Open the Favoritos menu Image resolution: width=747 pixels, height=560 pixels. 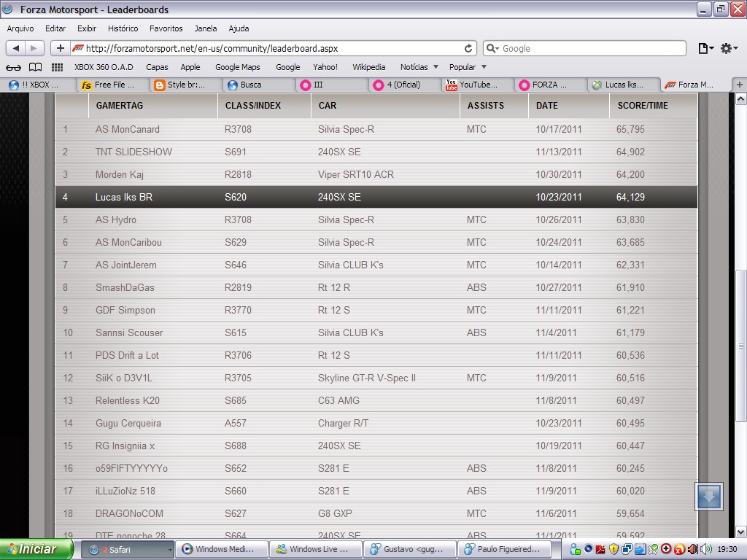coord(166,28)
